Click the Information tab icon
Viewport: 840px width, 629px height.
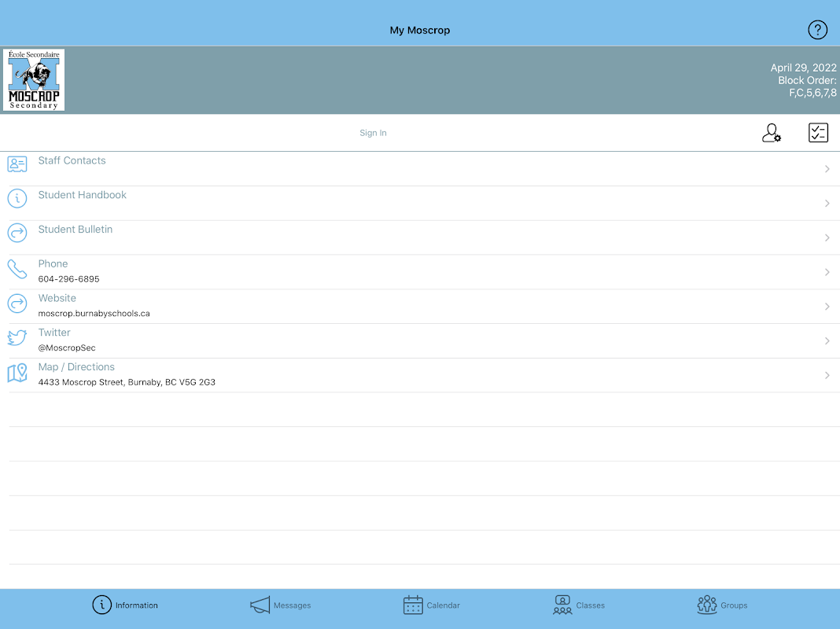[x=101, y=605]
